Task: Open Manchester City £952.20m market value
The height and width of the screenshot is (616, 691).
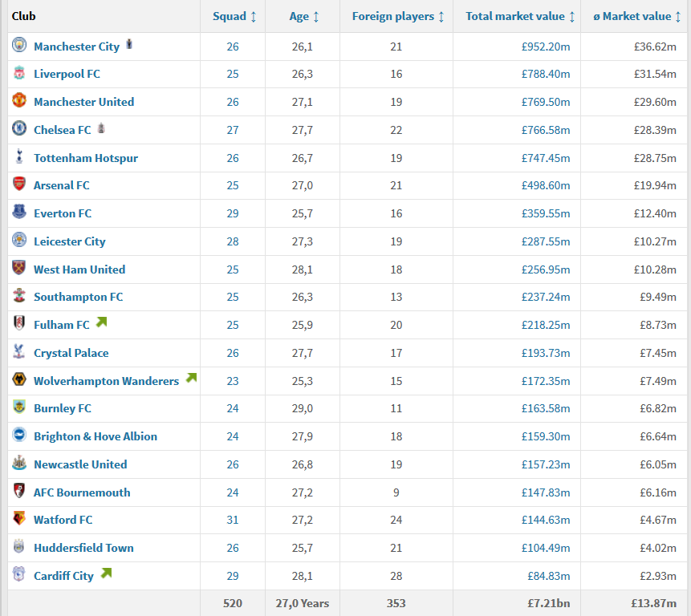Action: [546, 47]
